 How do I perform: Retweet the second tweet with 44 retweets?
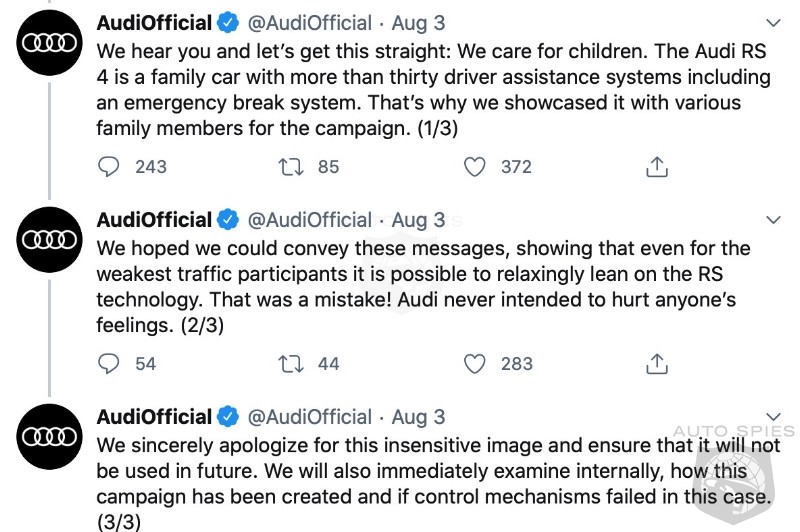(x=291, y=364)
